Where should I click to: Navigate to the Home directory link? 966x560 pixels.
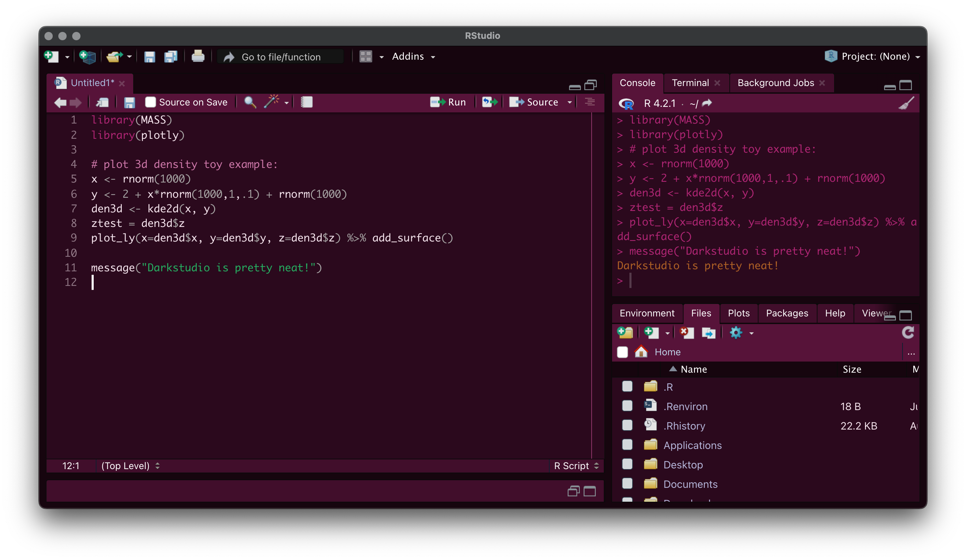(x=667, y=352)
